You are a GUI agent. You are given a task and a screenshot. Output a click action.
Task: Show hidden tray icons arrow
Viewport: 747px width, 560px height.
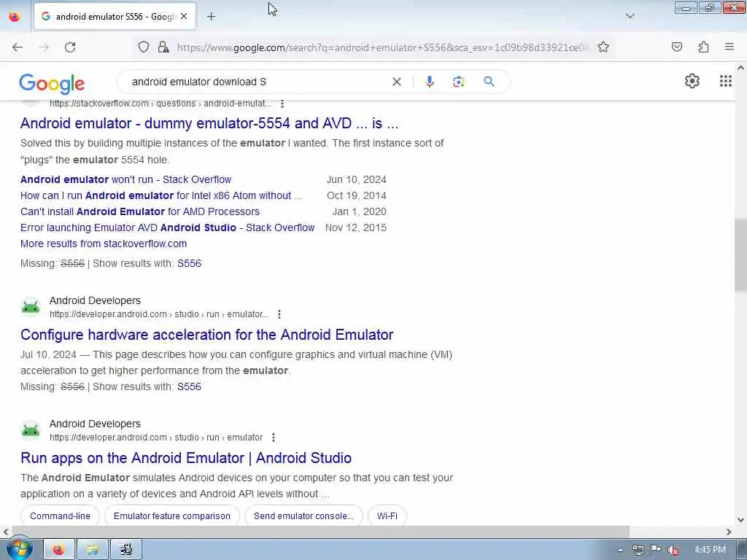(620, 550)
